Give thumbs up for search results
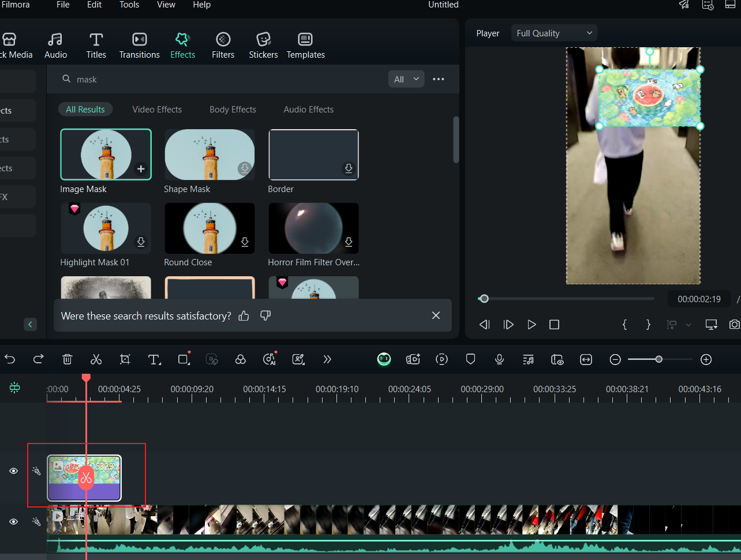This screenshot has height=560, width=741. (x=244, y=316)
